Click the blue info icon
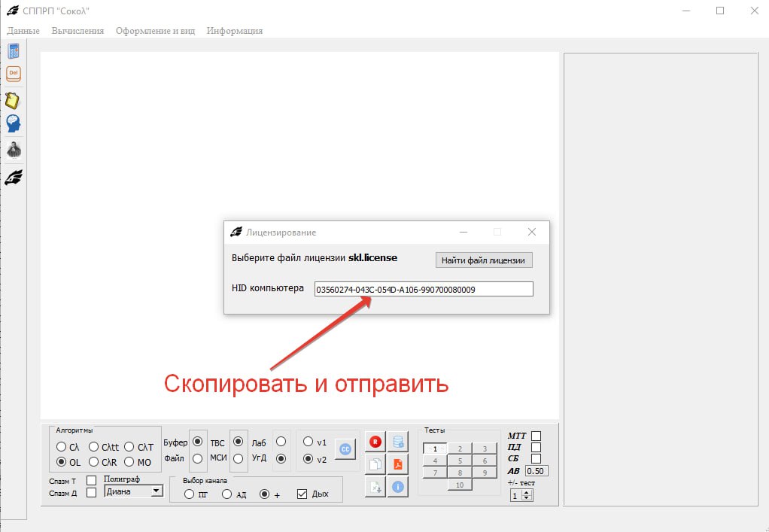The image size is (769, 532). click(x=397, y=487)
